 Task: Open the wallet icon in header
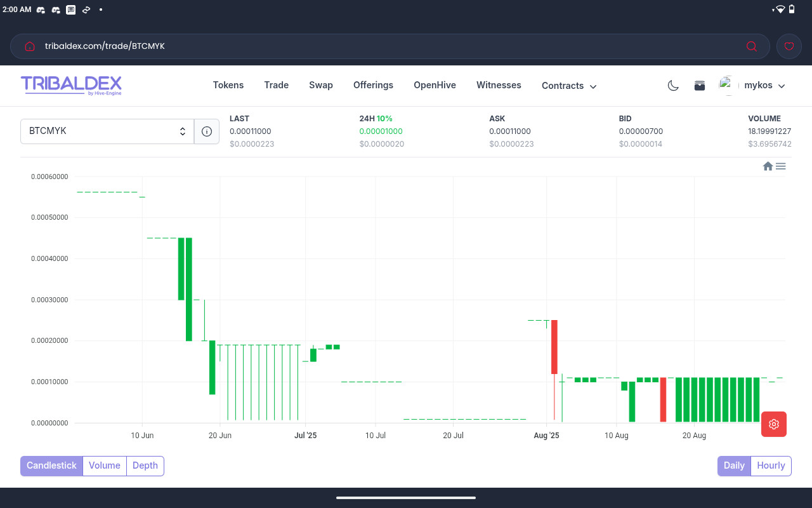click(700, 86)
